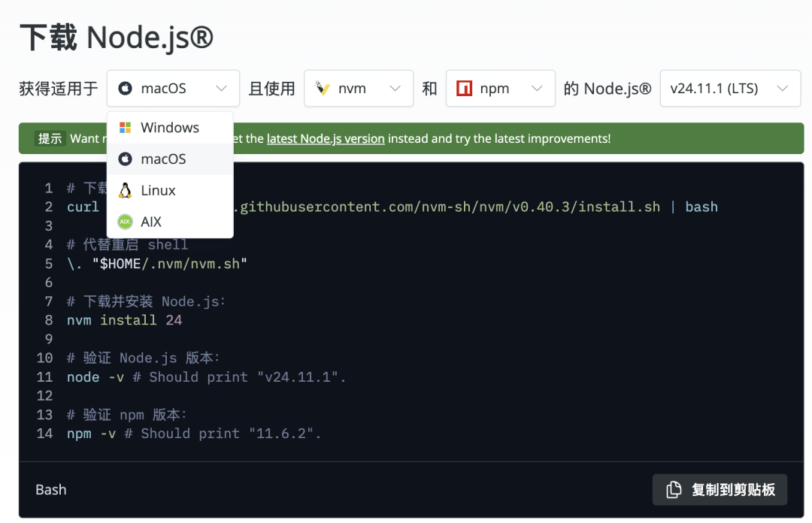Click the Bash language label
812x523 pixels.
click(x=51, y=489)
